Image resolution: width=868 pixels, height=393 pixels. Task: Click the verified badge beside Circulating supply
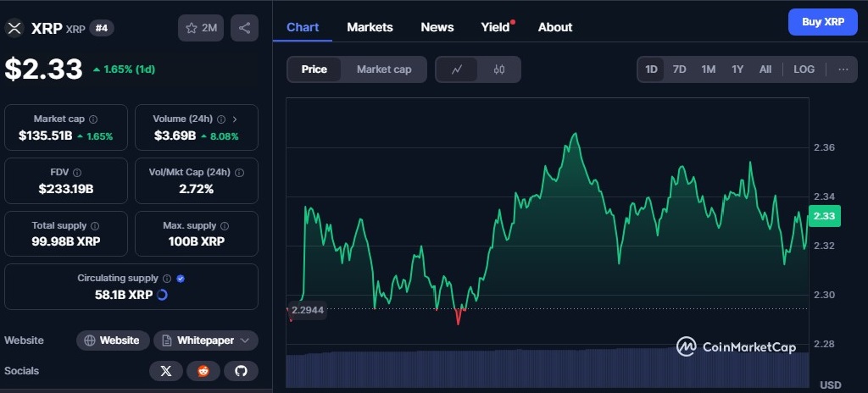coord(181,279)
